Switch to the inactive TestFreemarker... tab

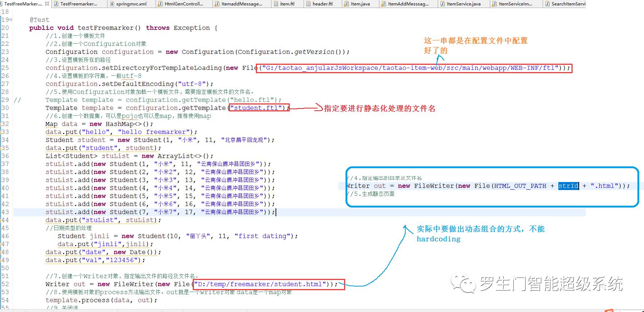(x=79, y=4)
